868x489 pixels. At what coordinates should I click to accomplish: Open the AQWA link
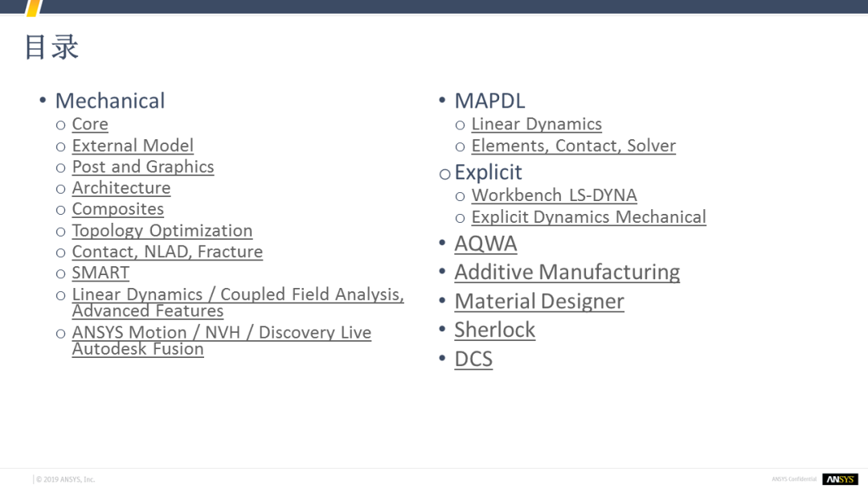pos(485,244)
